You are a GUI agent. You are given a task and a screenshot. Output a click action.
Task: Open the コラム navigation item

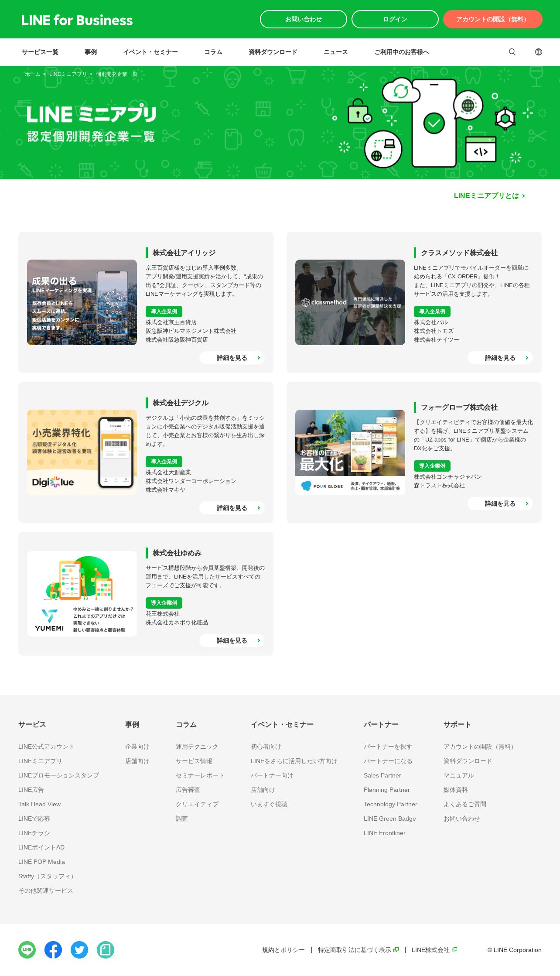[x=213, y=52]
